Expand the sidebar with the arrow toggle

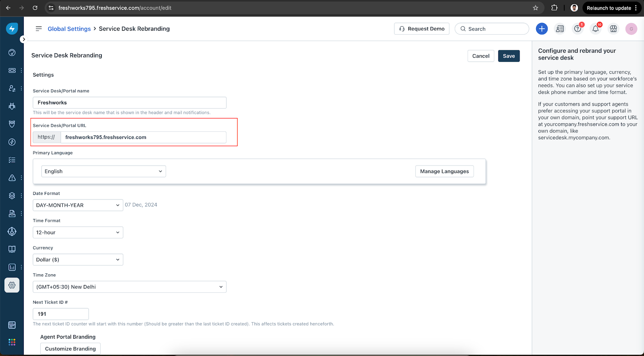(x=24, y=39)
